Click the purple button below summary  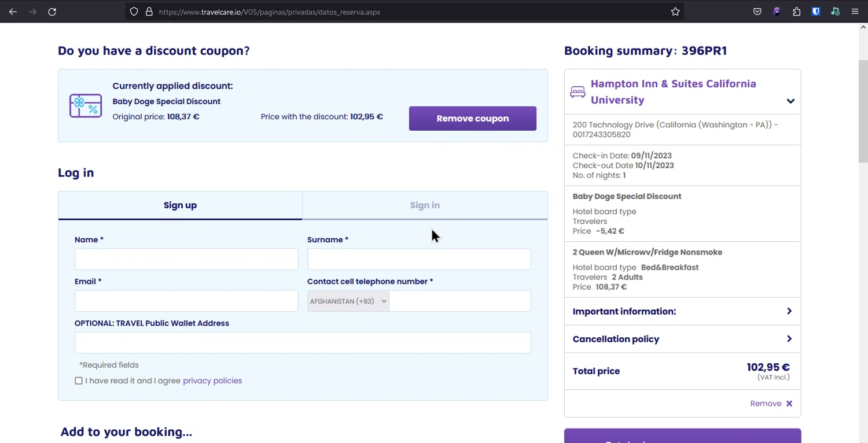click(683, 436)
